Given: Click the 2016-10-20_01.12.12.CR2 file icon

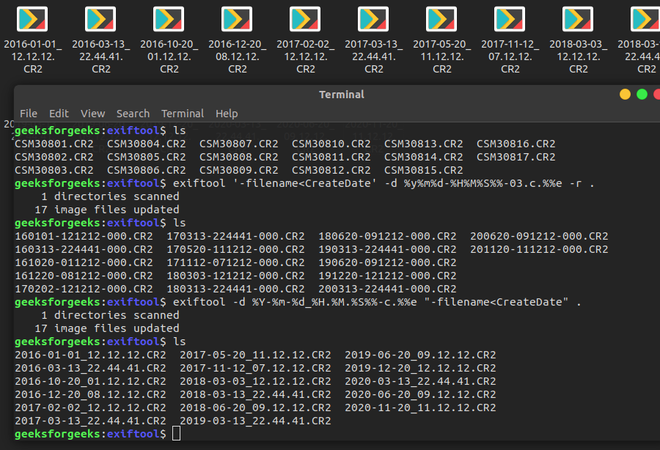Looking at the screenshot, I should click(168, 21).
